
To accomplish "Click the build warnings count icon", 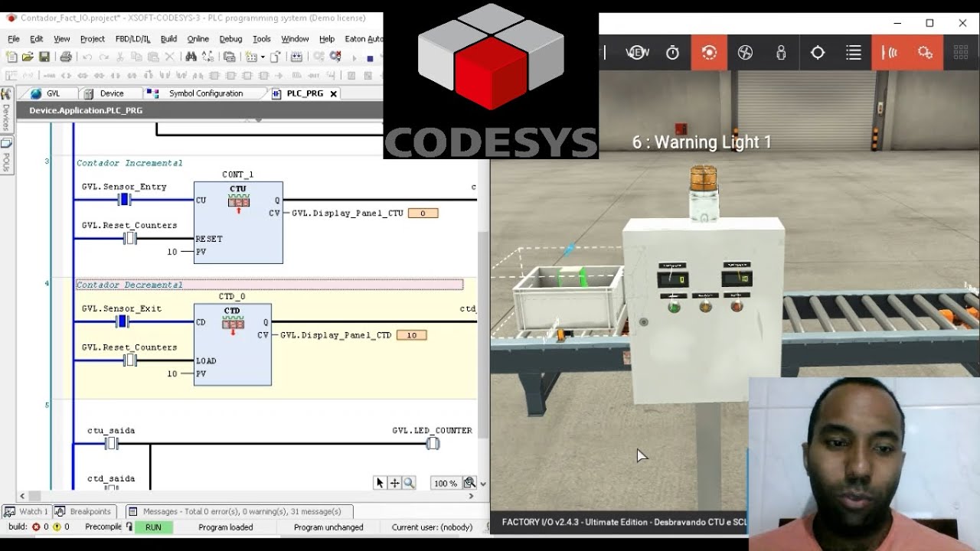I will [57, 527].
